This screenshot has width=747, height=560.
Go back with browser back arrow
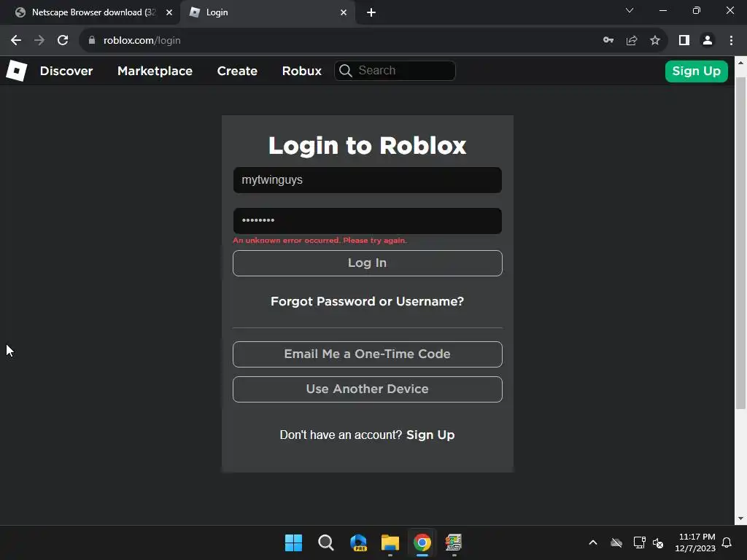[16, 41]
